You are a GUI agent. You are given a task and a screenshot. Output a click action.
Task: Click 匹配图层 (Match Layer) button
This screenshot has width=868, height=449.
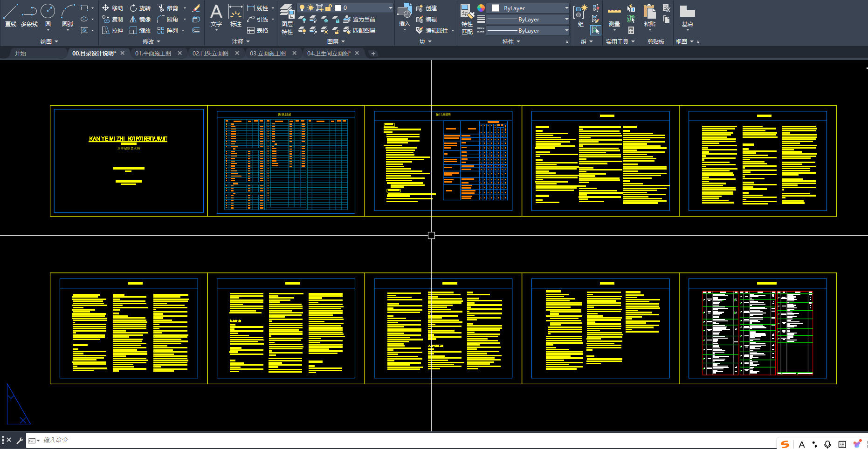[359, 30]
